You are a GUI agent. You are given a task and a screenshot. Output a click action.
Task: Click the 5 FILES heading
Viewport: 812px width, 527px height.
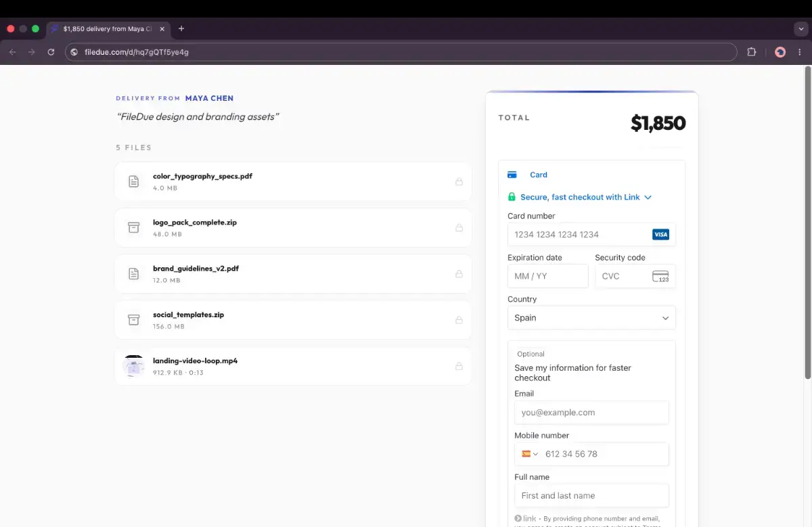click(134, 147)
